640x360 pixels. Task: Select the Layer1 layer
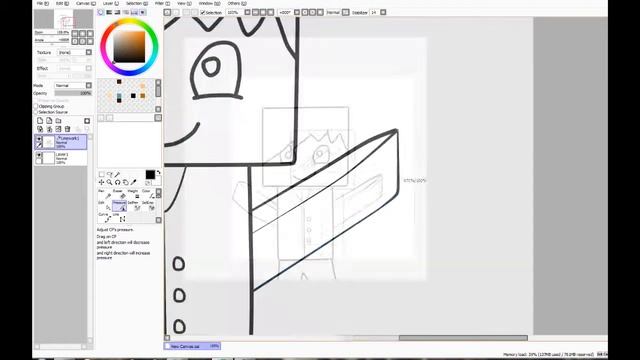[61, 158]
